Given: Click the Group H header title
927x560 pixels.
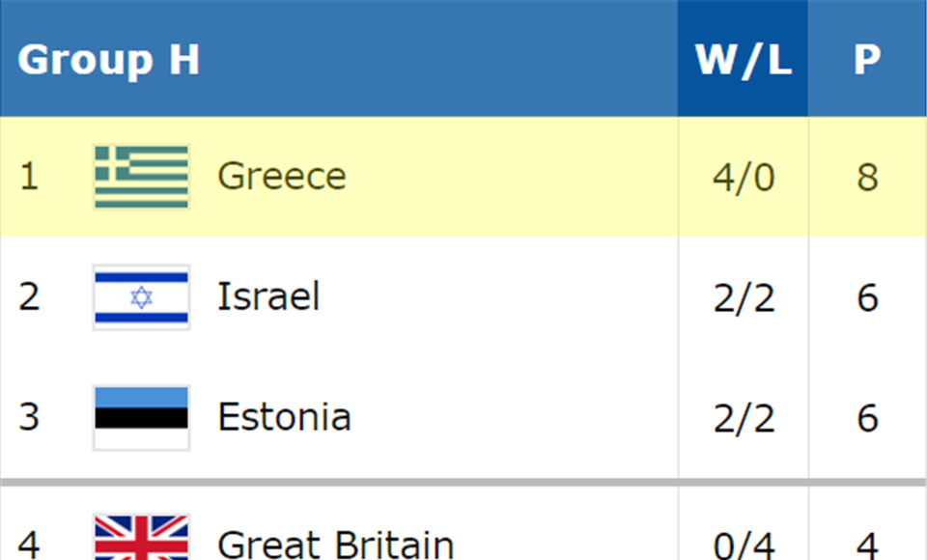Looking at the screenshot, I should 108,60.
